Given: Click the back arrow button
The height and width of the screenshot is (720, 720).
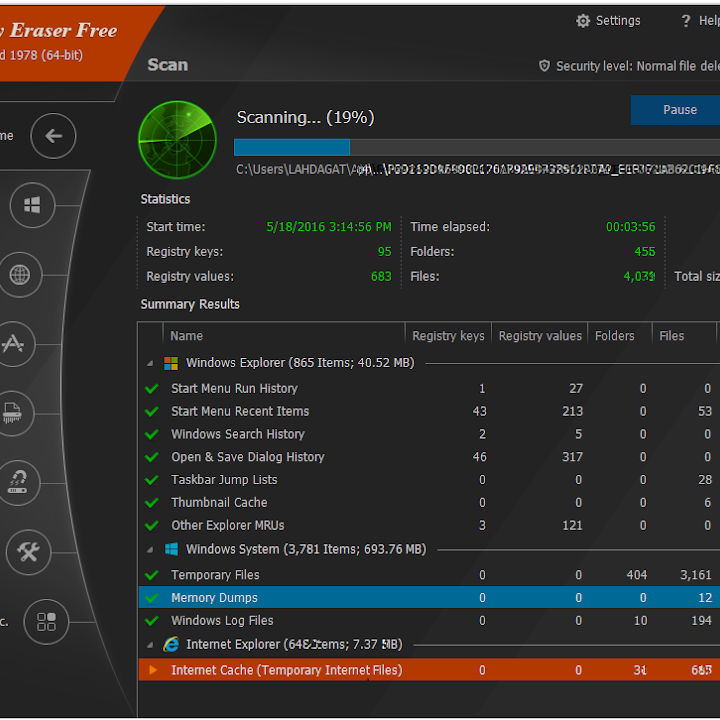Looking at the screenshot, I should tap(53, 136).
